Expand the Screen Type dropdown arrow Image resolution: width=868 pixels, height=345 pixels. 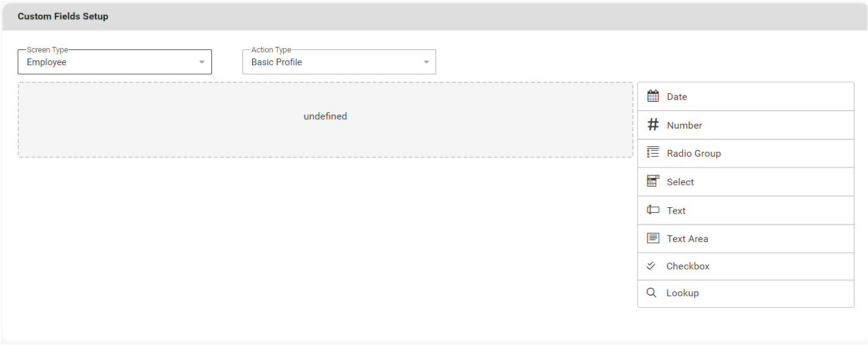pyautogui.click(x=202, y=62)
